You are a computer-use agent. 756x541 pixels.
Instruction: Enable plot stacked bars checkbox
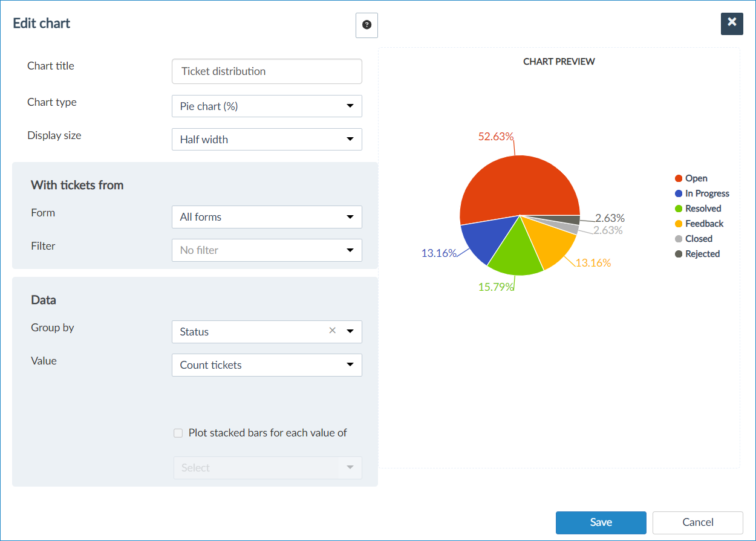point(178,433)
